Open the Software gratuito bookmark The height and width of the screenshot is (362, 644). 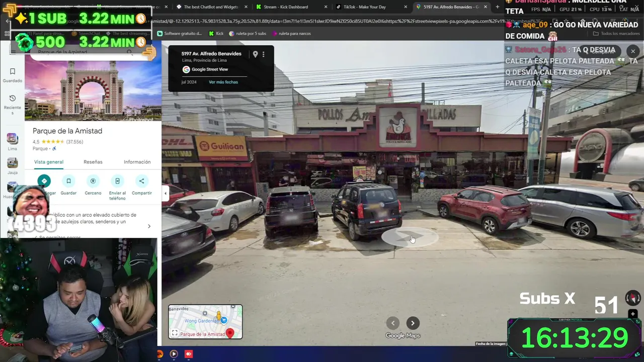click(x=180, y=34)
